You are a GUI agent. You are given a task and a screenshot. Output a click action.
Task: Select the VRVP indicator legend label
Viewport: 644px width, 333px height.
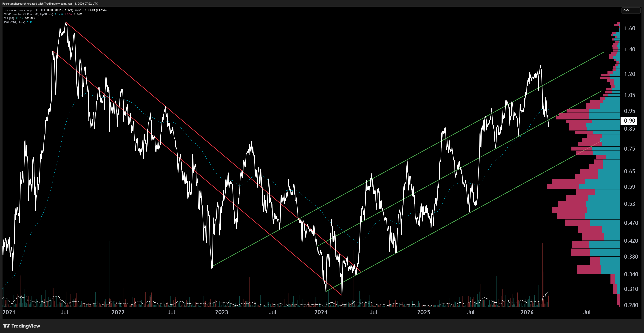coord(28,14)
